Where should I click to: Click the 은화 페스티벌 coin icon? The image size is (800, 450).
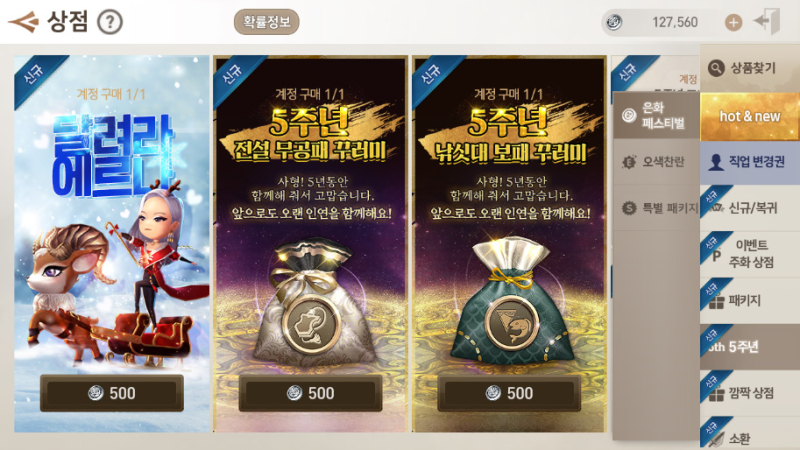629,115
